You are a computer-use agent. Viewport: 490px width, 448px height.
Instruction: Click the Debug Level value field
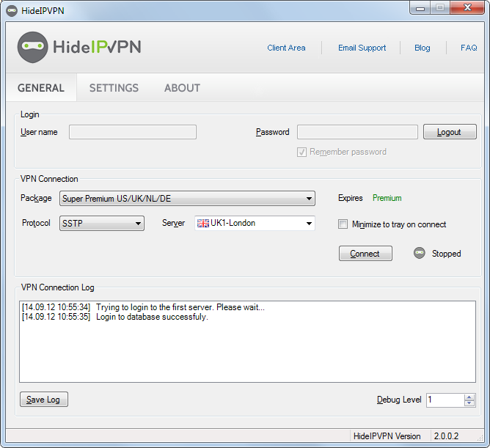coord(445,400)
